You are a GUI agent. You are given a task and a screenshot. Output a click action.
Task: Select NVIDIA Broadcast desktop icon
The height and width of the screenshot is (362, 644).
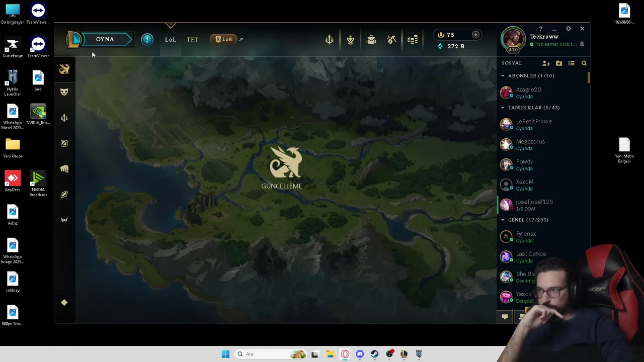point(38,184)
